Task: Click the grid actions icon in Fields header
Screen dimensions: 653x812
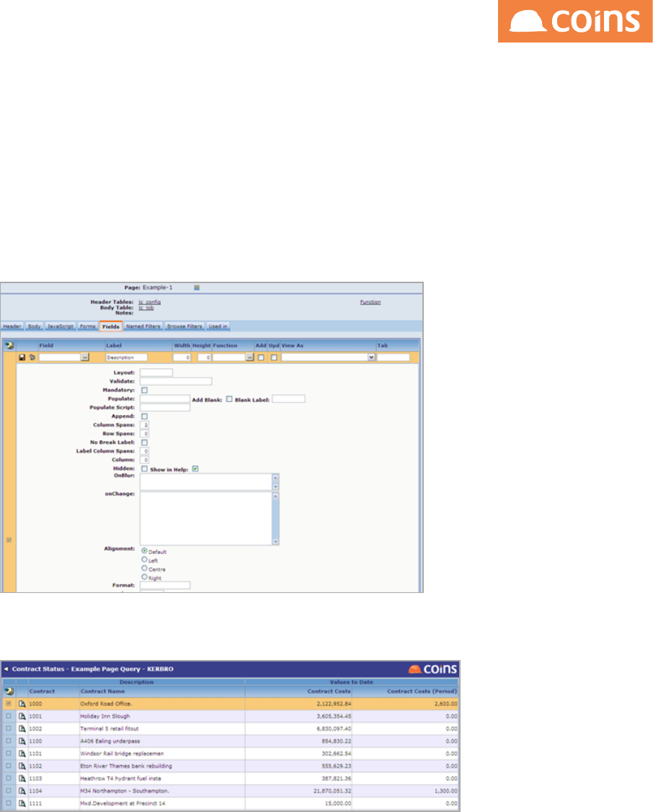Action: tap(9, 345)
